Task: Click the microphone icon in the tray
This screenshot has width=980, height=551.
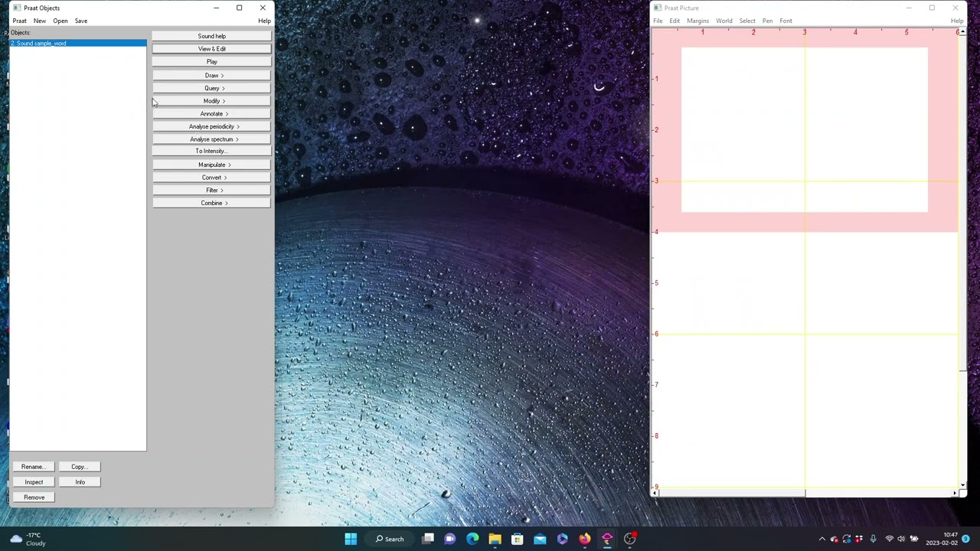Action: click(x=873, y=539)
